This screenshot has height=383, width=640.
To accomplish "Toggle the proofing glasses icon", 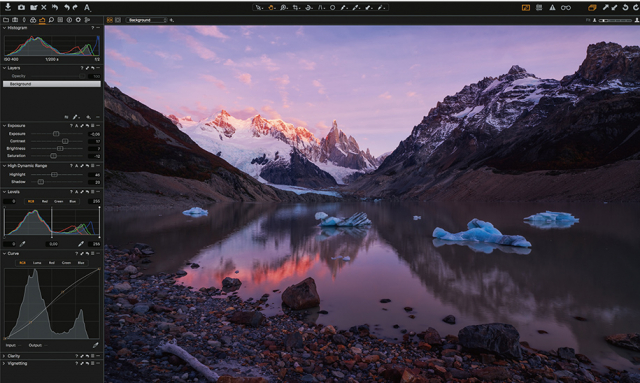I will pyautogui.click(x=566, y=7).
